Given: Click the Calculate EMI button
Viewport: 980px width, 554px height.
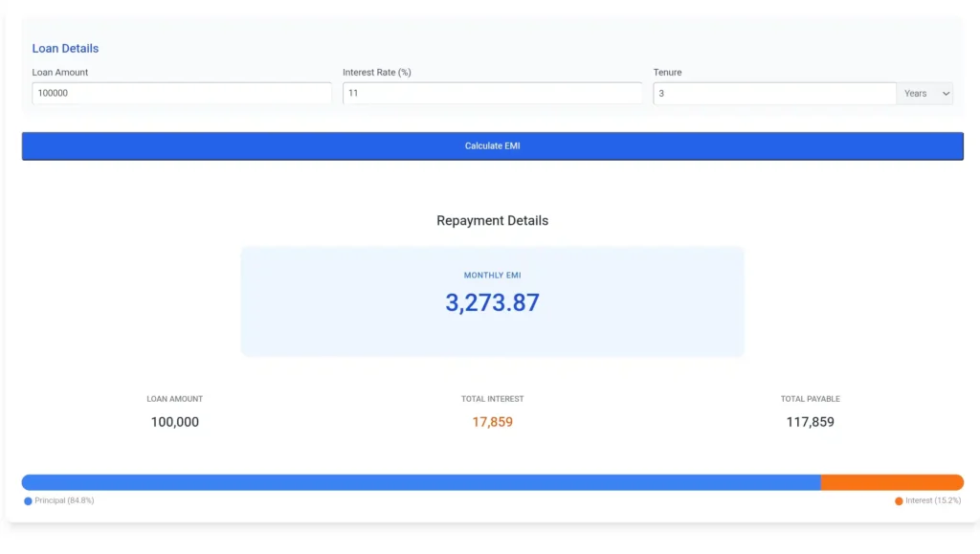Looking at the screenshot, I should point(492,145).
